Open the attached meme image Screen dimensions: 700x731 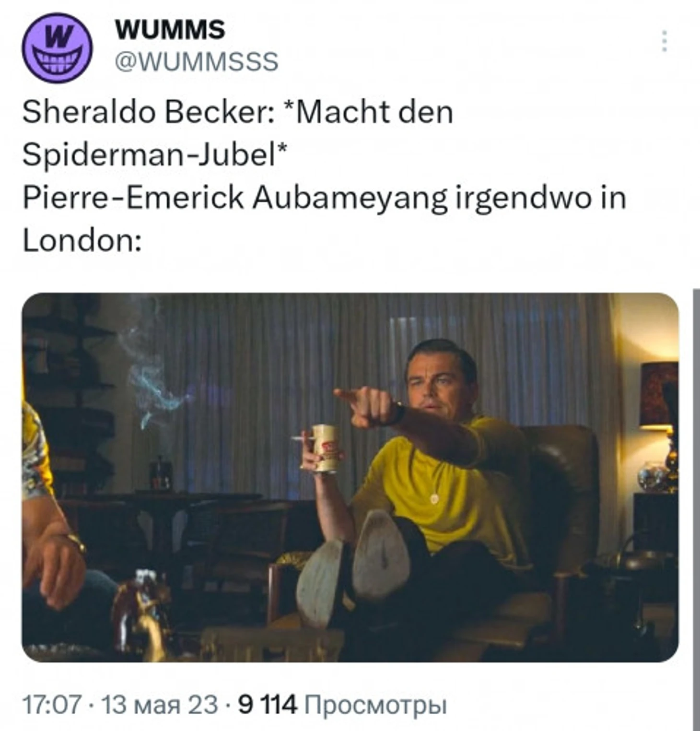tap(350, 477)
